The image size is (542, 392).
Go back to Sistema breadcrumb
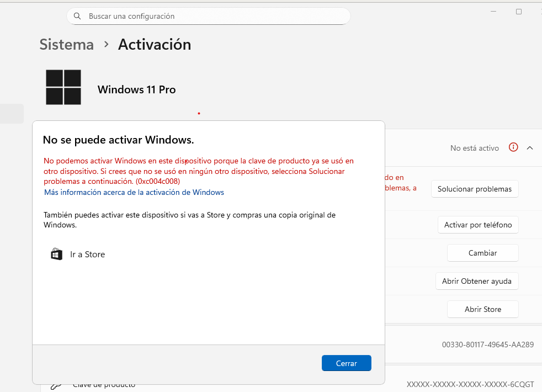pyautogui.click(x=67, y=45)
